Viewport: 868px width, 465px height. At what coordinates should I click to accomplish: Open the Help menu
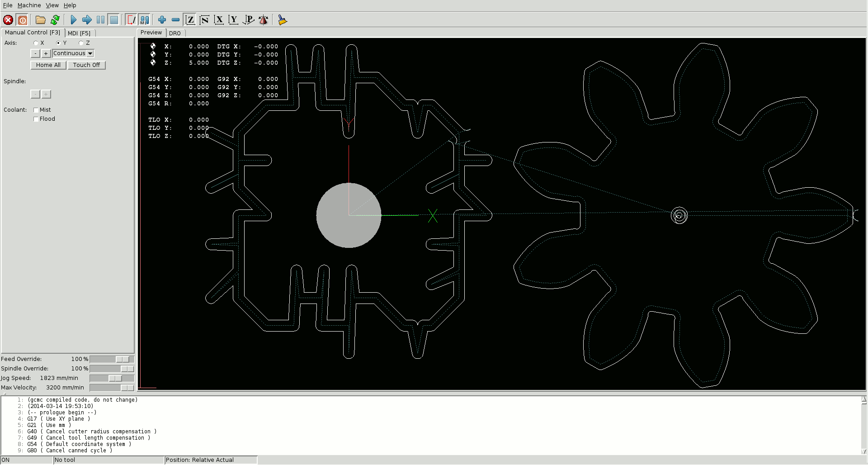(70, 5)
